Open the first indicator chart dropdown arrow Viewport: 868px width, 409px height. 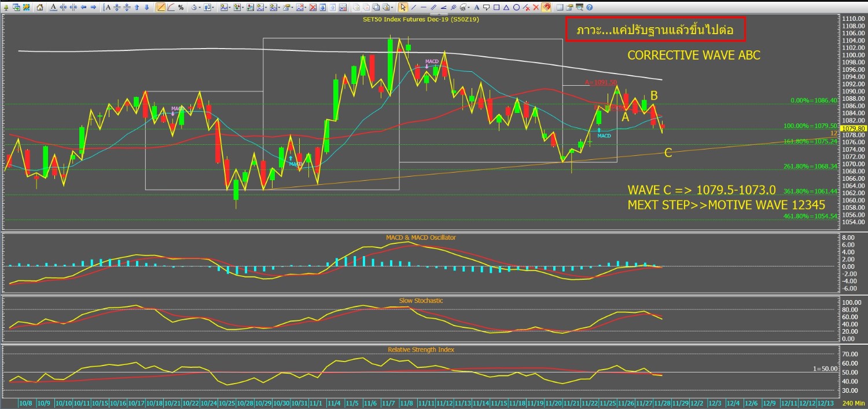[x=230, y=8]
